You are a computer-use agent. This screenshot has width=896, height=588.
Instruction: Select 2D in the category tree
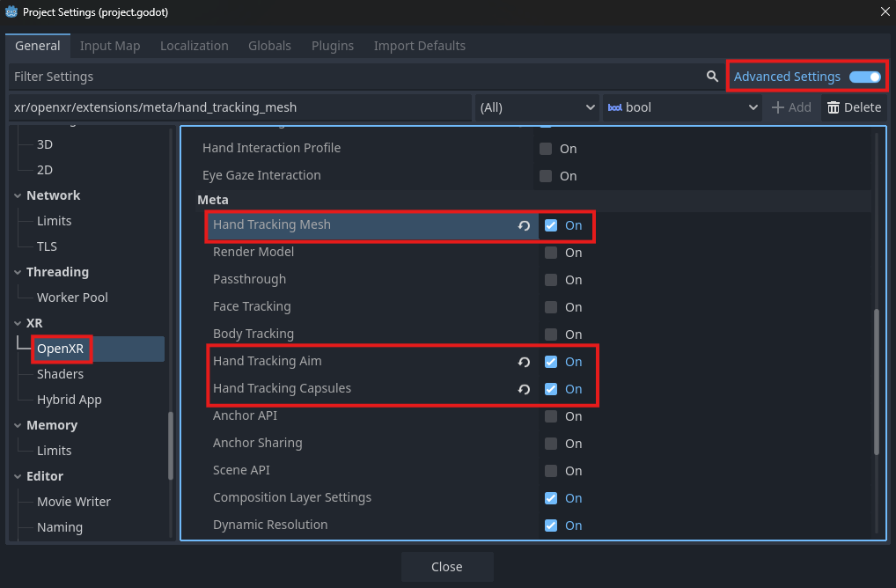coord(45,170)
